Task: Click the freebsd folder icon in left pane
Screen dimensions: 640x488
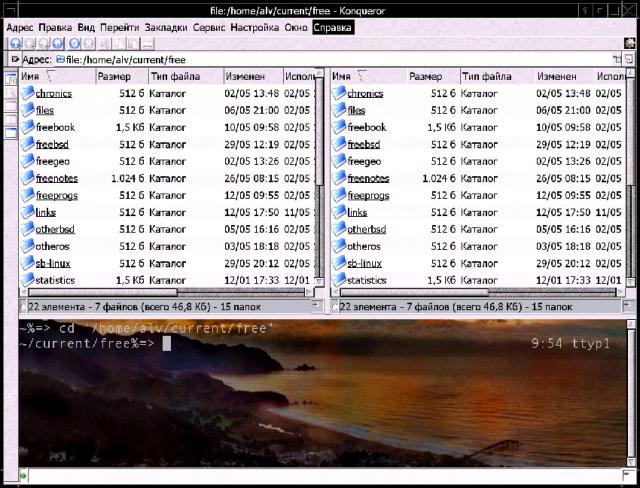Action: click(x=27, y=144)
